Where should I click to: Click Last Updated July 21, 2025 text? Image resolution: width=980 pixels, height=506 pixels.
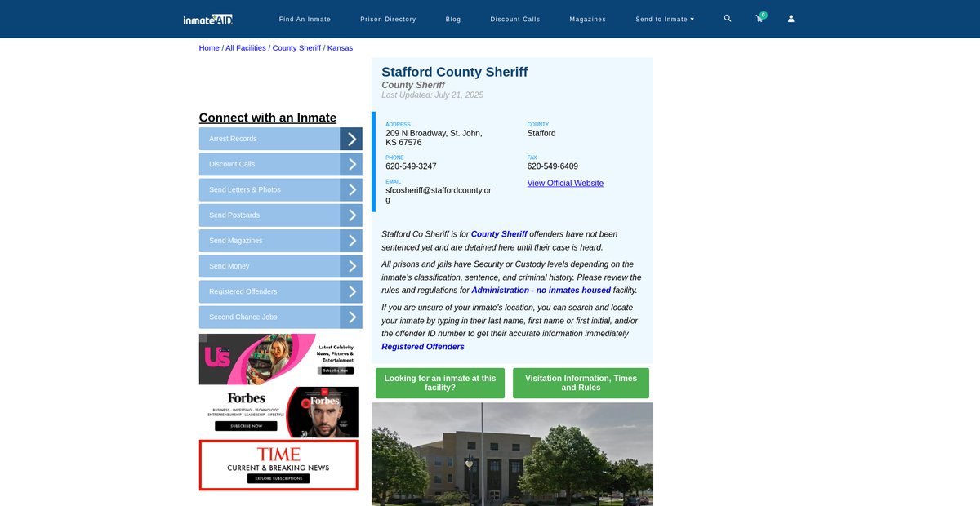[x=432, y=95]
